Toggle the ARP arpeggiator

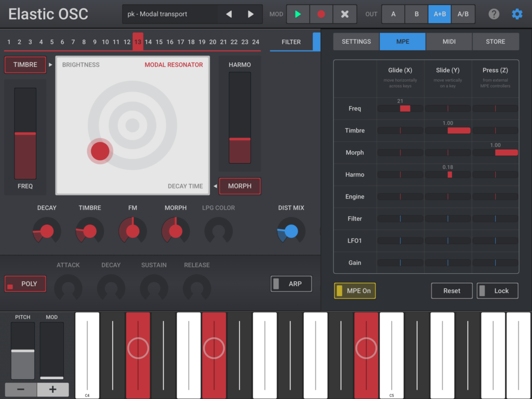coord(291,284)
